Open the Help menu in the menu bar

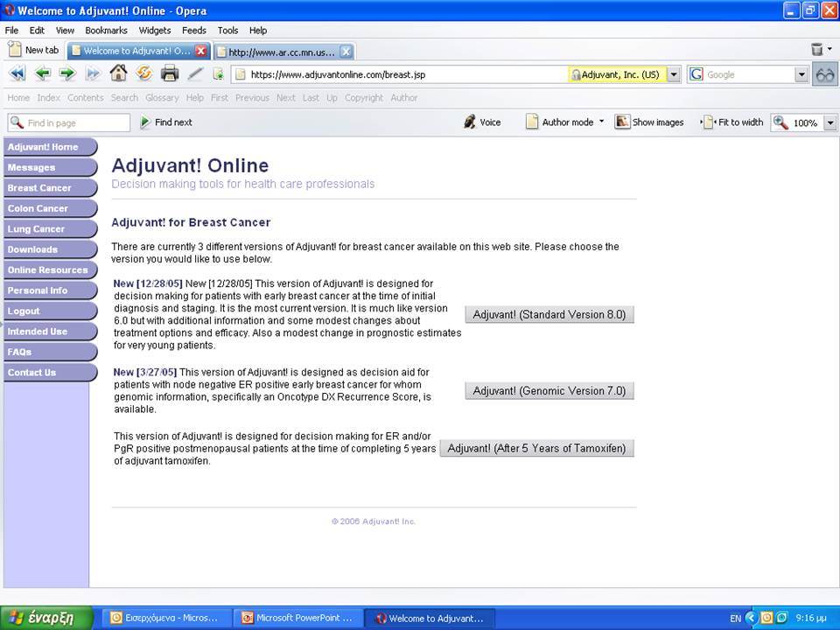point(257,31)
